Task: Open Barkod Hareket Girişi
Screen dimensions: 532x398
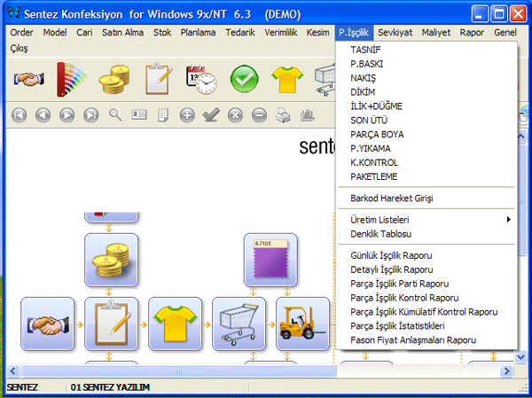Action: (427, 199)
